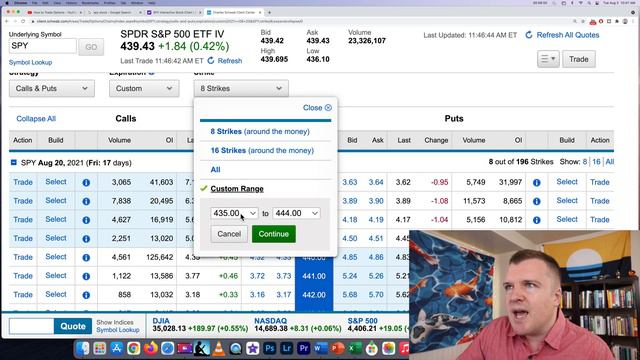
Task: Click Select link in calls row volume 3,065
Action: (56, 182)
